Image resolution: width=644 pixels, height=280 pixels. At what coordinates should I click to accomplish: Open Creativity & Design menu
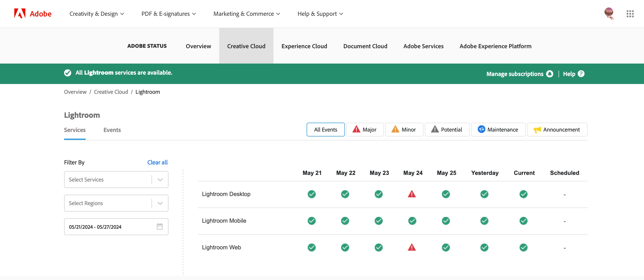click(x=97, y=14)
